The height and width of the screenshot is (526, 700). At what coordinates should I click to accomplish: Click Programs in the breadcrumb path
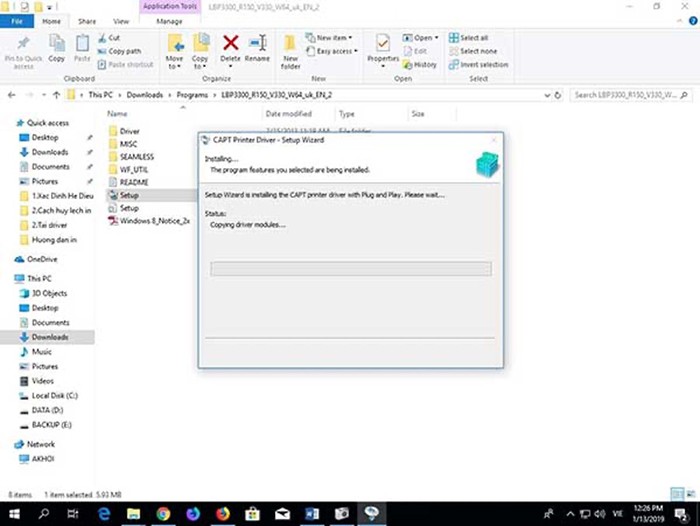coord(192,95)
